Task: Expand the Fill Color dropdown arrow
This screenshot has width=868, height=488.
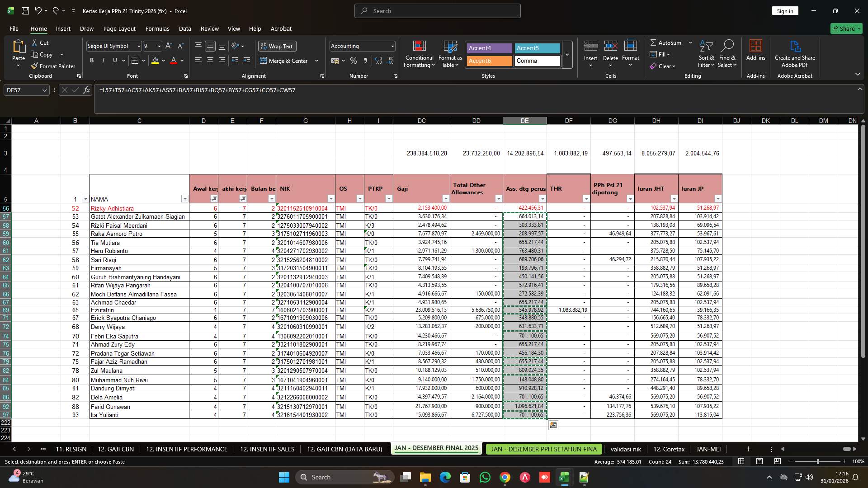Action: pos(164,61)
